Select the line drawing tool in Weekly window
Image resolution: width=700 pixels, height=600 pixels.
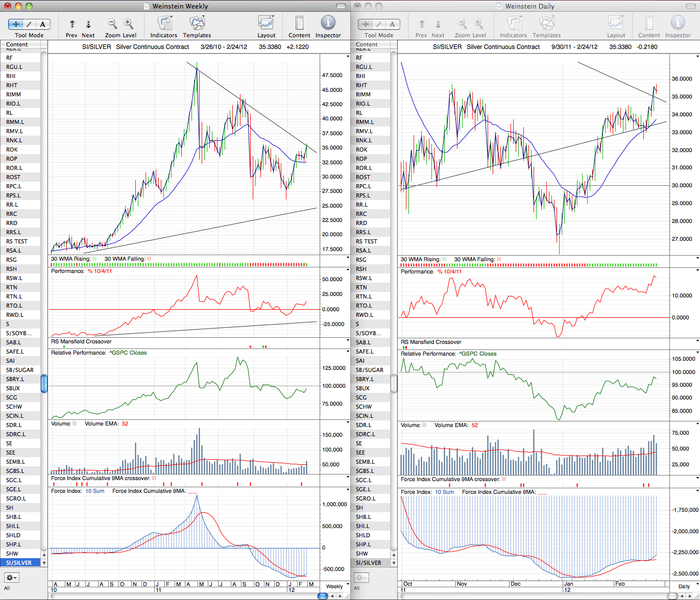coord(29,24)
